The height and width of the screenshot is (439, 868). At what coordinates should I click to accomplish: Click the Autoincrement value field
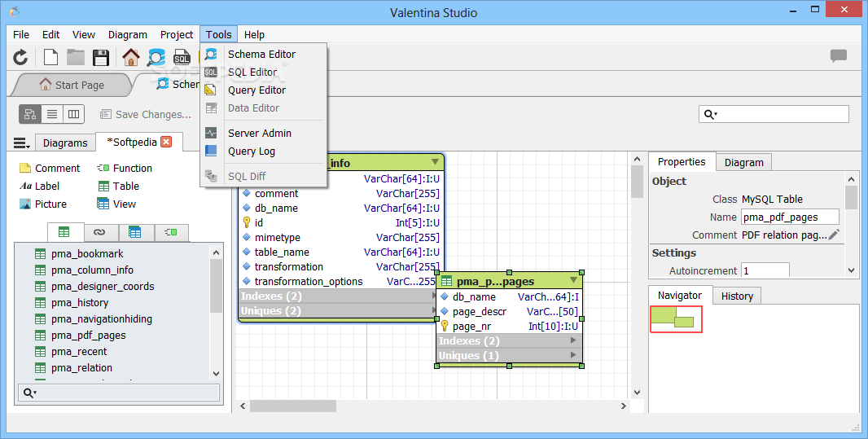click(765, 270)
